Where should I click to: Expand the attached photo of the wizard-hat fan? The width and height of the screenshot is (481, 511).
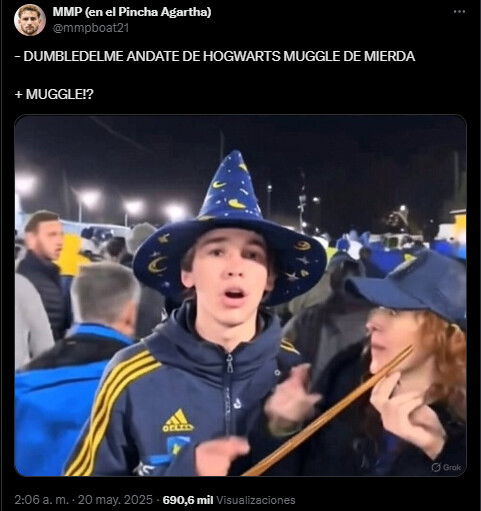coord(240,295)
